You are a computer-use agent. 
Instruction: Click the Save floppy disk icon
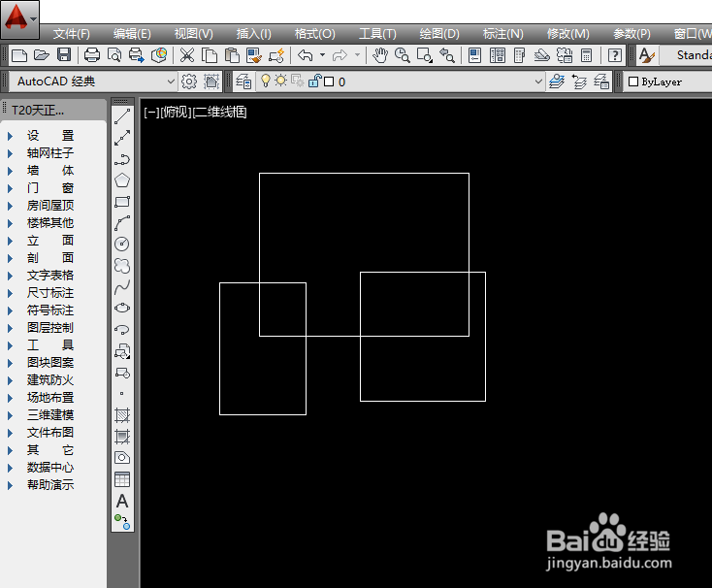[x=64, y=55]
